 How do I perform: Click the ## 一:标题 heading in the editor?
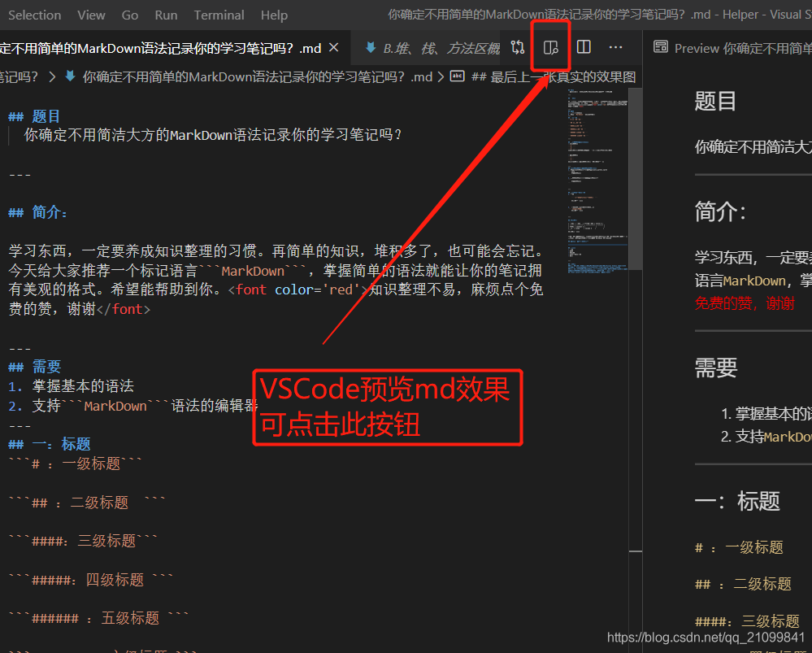[50, 444]
